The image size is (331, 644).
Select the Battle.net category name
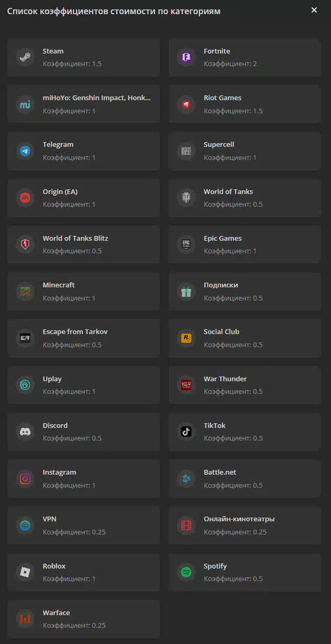coord(220,472)
